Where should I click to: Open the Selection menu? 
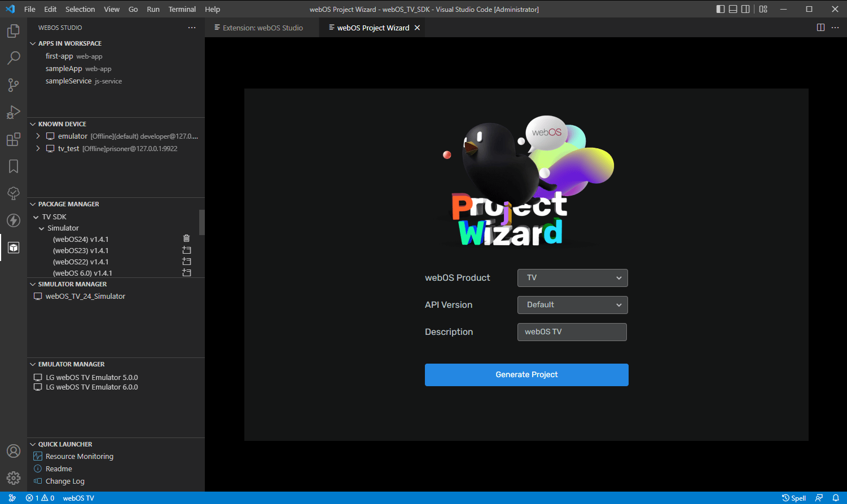click(x=80, y=9)
